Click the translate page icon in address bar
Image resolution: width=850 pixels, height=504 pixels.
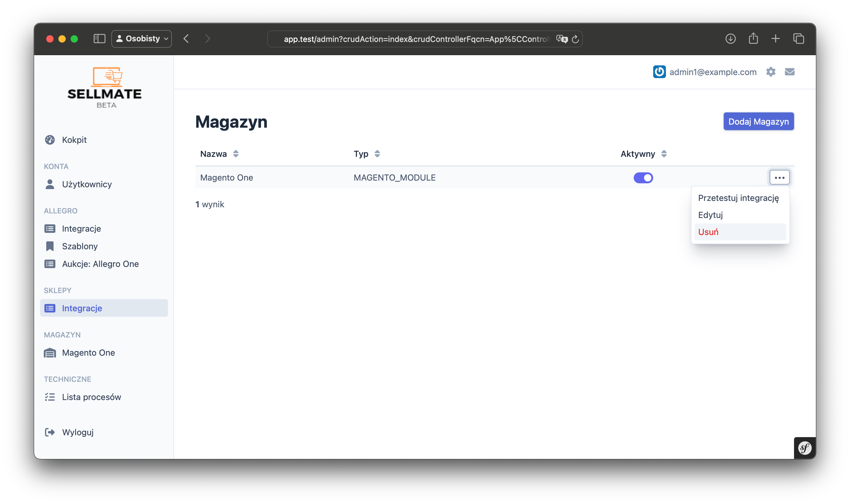pos(562,39)
